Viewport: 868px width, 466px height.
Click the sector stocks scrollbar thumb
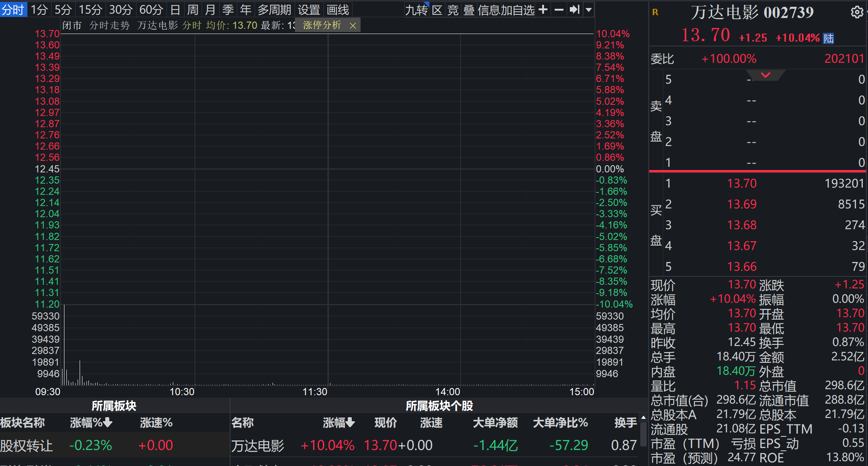click(x=643, y=434)
